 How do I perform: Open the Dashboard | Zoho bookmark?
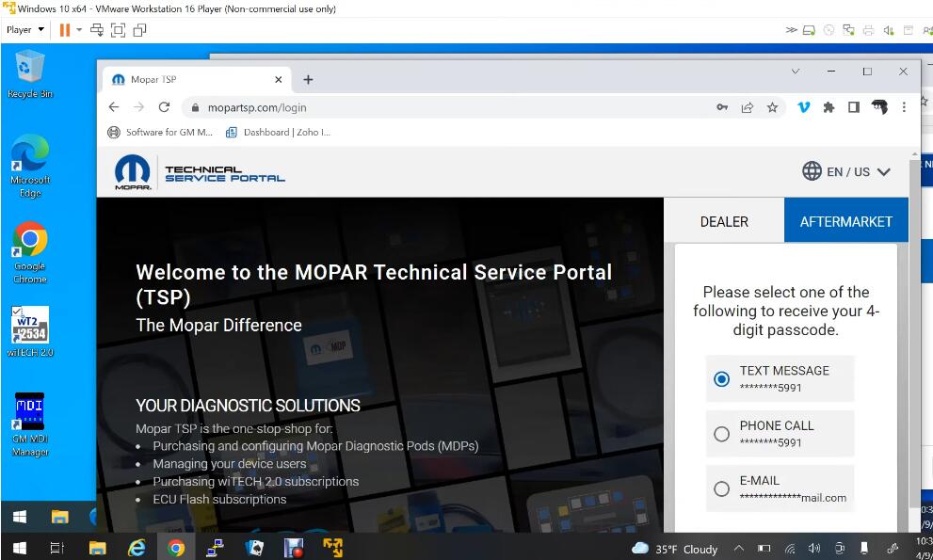(278, 132)
